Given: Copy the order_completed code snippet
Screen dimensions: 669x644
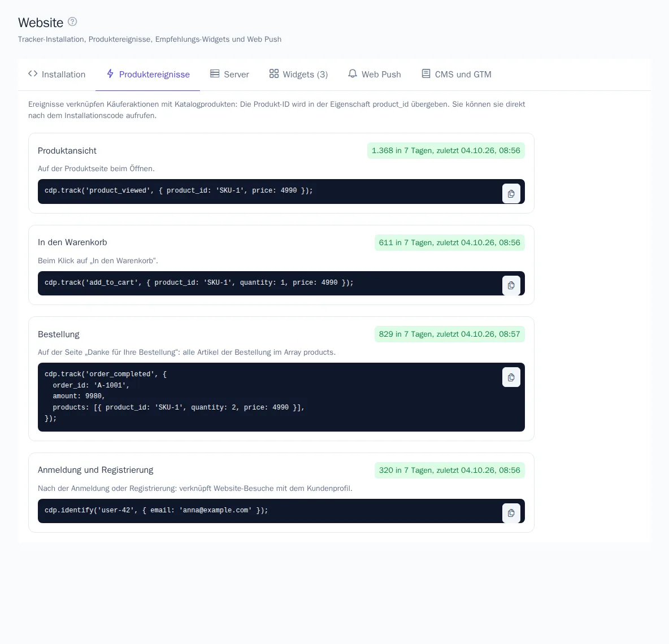Looking at the screenshot, I should click(511, 377).
